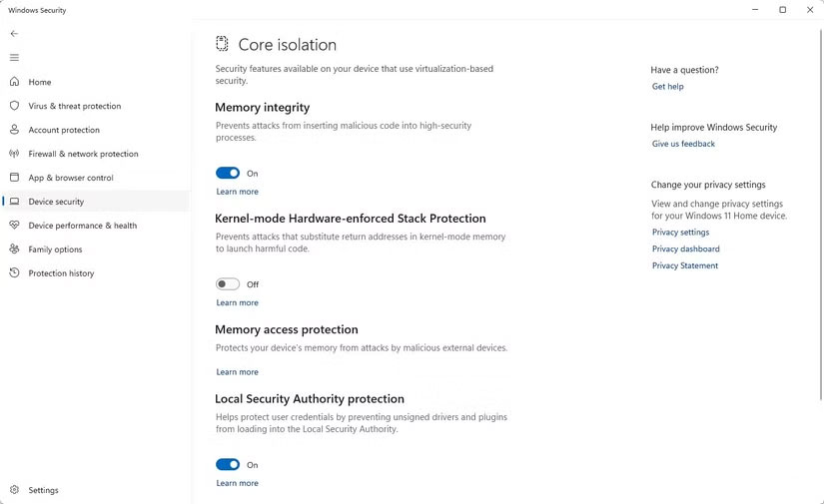Viewport: 824px width, 504px height.
Task: Open the Family options icon
Action: [14, 250]
